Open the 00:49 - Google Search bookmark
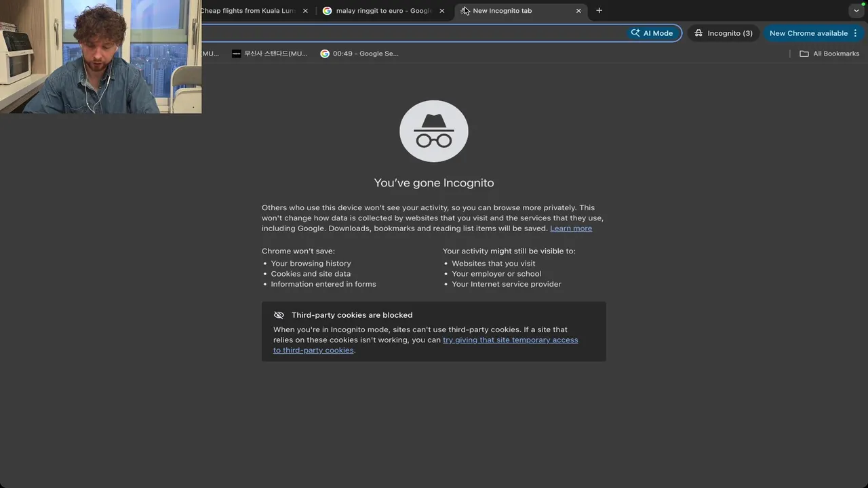Viewport: 868px width, 488px height. point(359,54)
